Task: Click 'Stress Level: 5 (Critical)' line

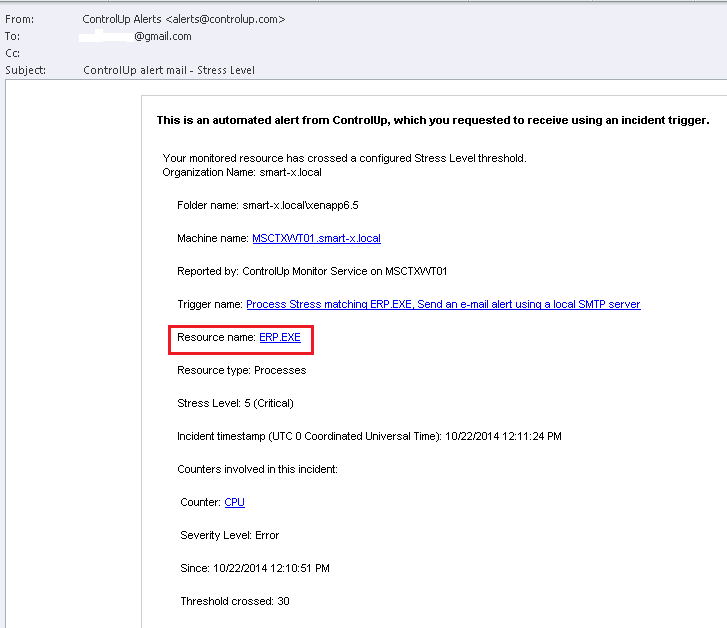Action: [235, 404]
